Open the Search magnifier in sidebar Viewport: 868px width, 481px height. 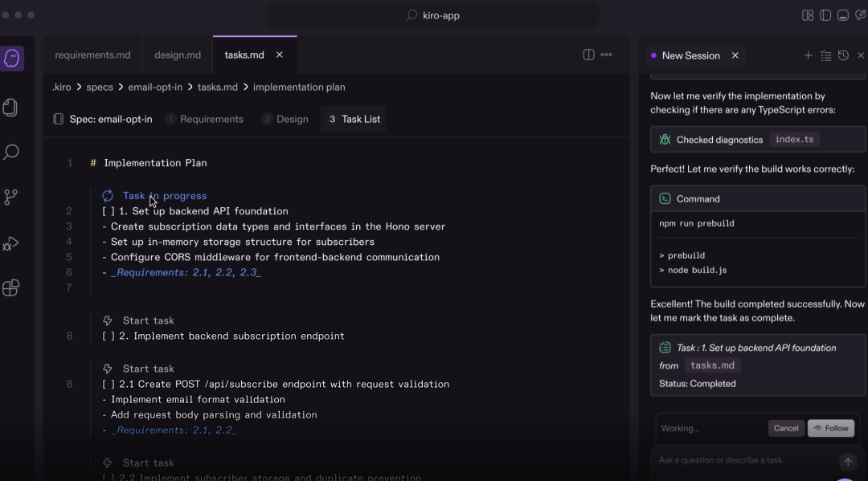click(11, 152)
